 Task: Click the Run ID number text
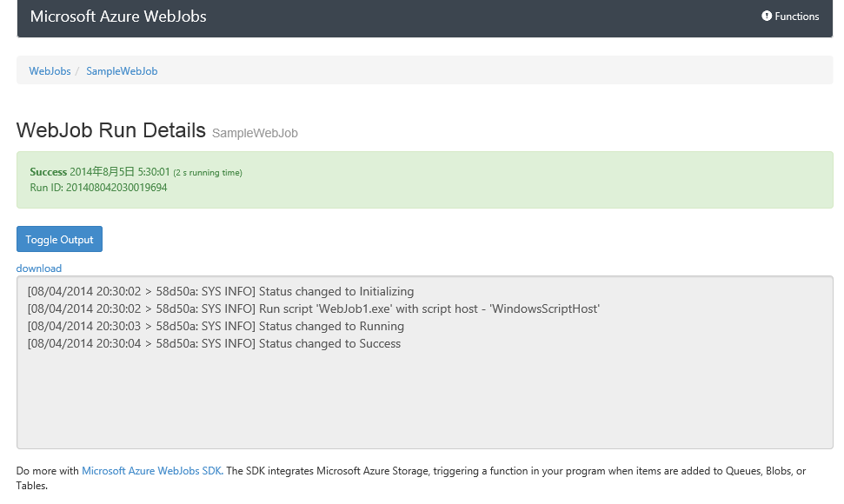tap(116, 188)
